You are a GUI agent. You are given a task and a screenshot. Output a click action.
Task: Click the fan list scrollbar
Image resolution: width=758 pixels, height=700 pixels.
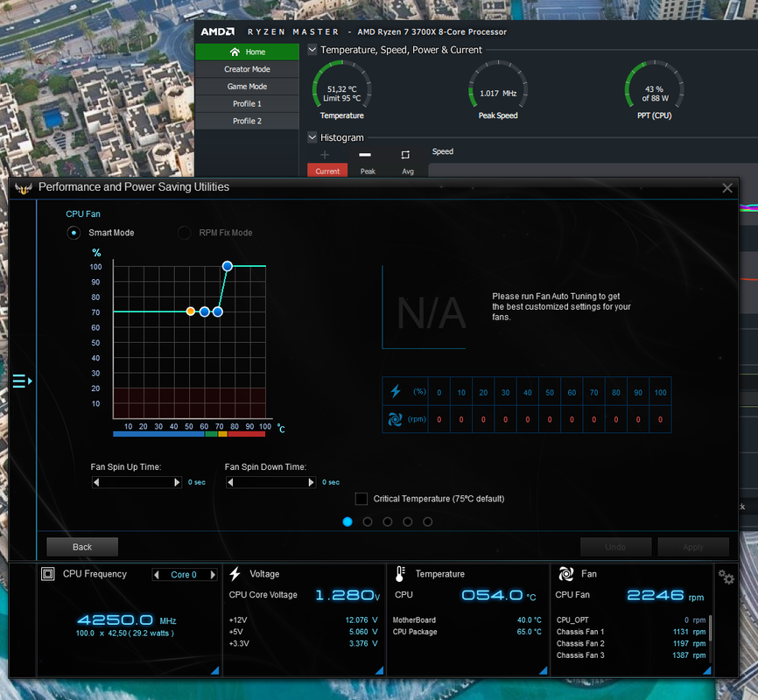tap(710, 627)
